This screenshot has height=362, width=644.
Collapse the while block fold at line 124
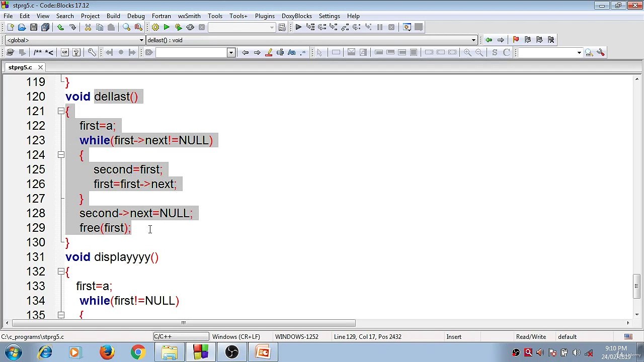[x=61, y=155]
